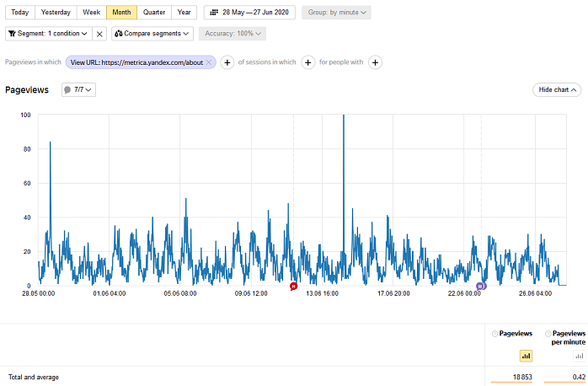Screen dimensions: 588x386
Task: Select the Today period tab
Action: point(19,13)
